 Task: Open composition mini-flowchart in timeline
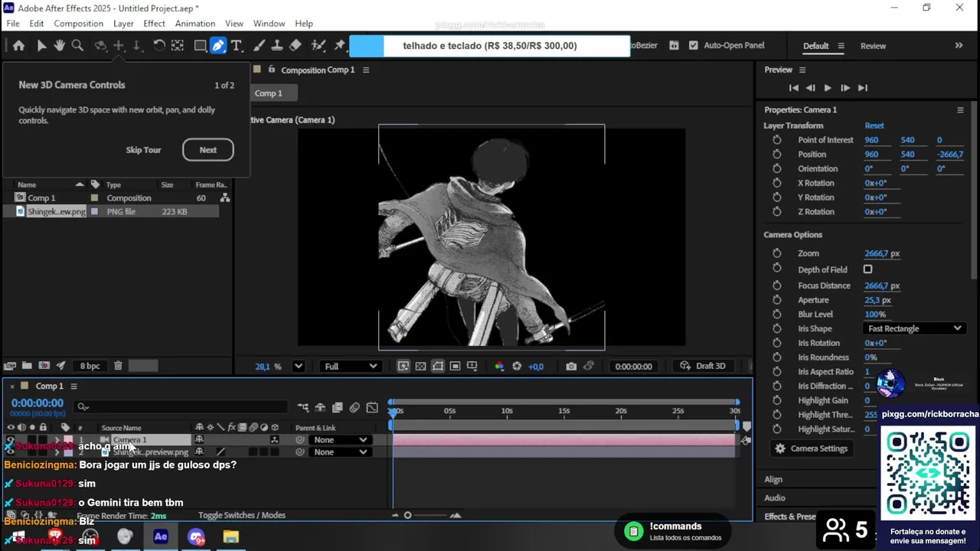tap(303, 407)
